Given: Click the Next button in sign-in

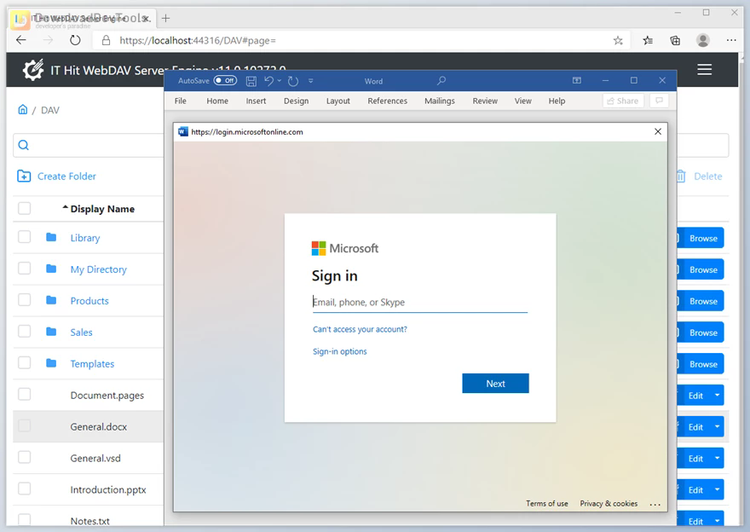Looking at the screenshot, I should click(x=496, y=383).
